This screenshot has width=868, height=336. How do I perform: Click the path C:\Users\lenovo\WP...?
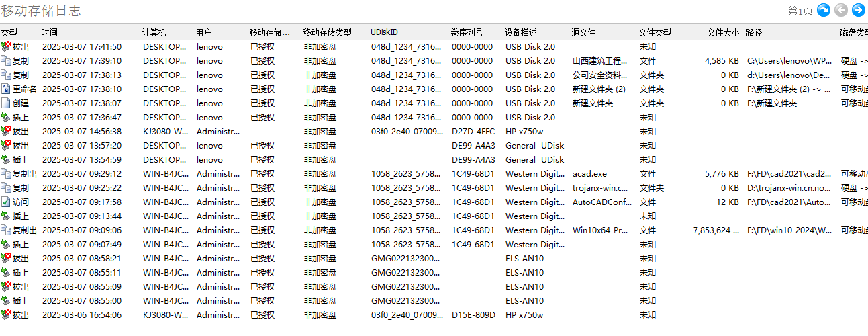(x=789, y=60)
